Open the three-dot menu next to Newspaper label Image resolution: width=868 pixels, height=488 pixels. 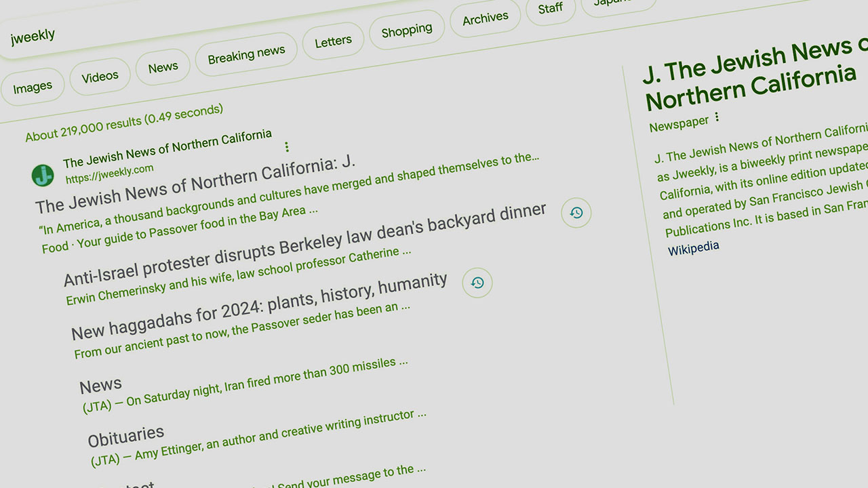pos(717,117)
